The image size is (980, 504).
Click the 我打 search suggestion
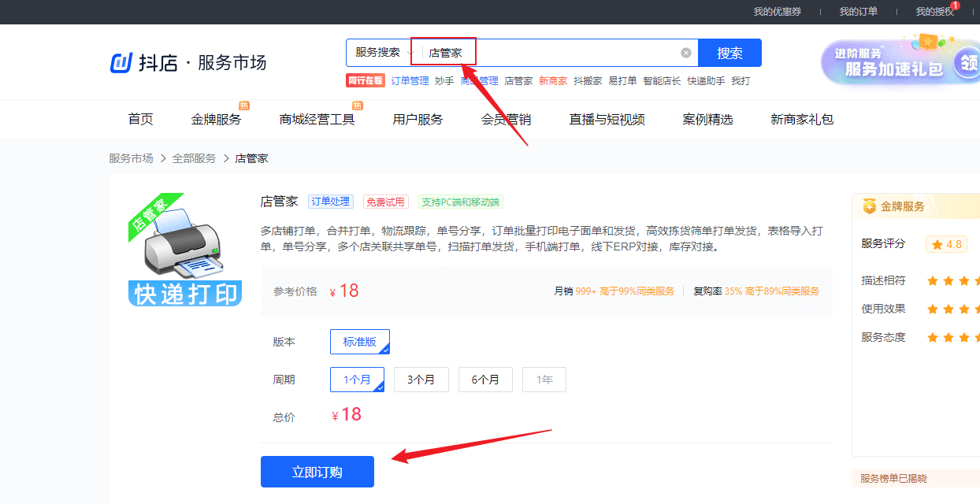(741, 81)
